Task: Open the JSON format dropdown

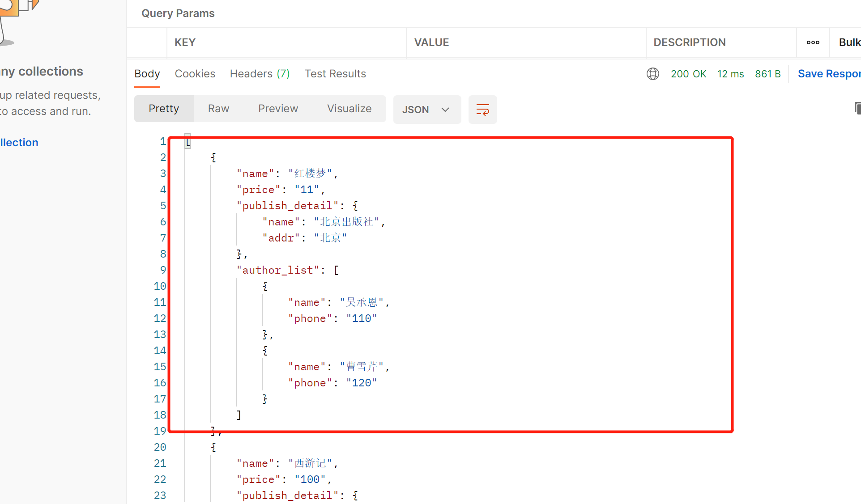Action: (x=426, y=110)
